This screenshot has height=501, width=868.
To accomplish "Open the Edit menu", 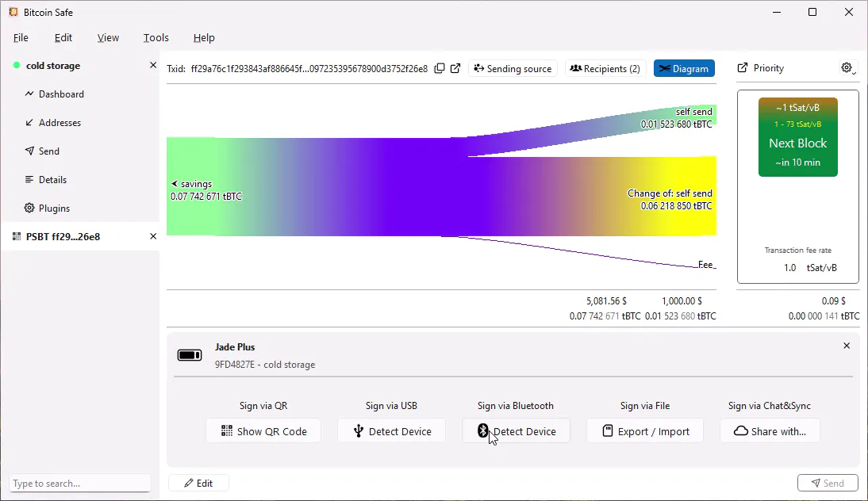I will (63, 37).
